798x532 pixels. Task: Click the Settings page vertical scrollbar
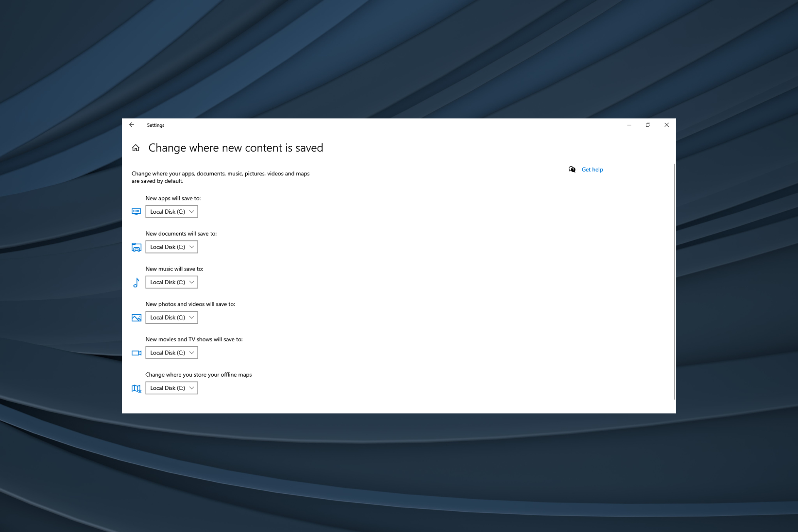[674, 281]
